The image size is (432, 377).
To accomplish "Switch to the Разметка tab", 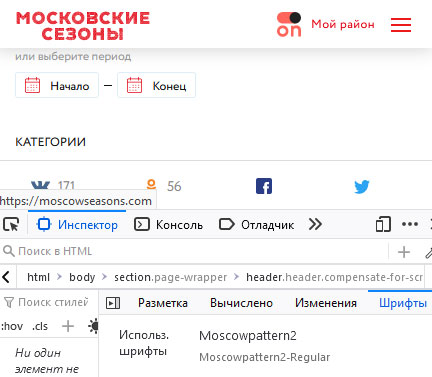I will 163,303.
